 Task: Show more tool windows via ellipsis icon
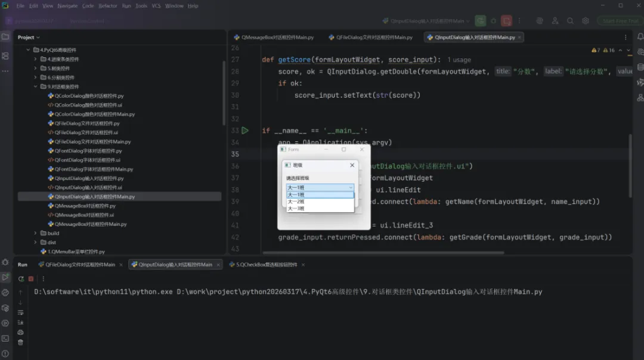point(5,71)
